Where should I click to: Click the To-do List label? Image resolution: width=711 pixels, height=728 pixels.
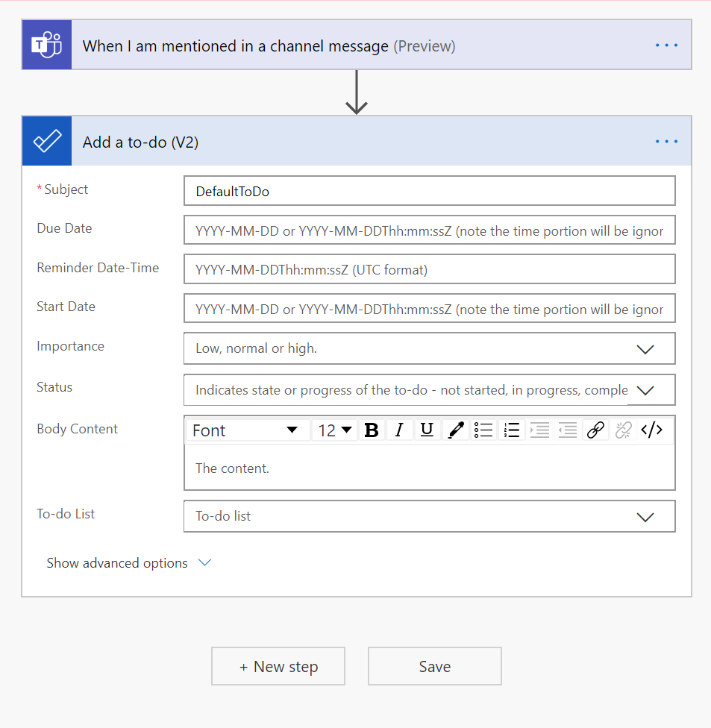pyautogui.click(x=66, y=514)
